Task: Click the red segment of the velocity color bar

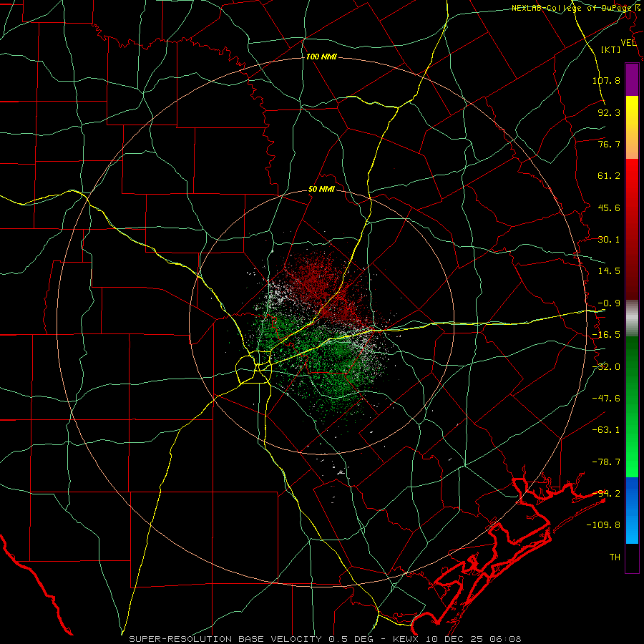Action: 632,229
